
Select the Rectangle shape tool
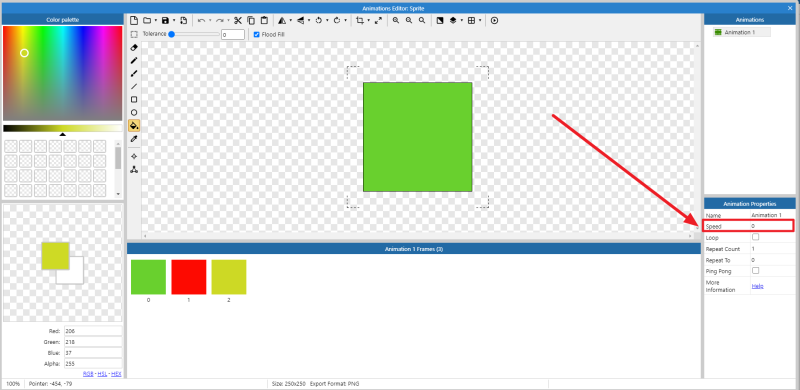click(134, 100)
